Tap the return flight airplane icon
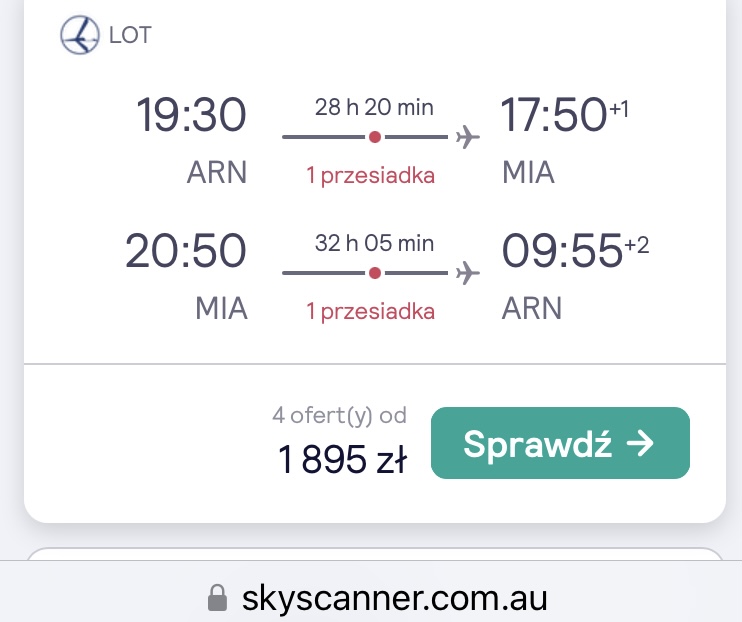Screen dimensions: 742x622 [468, 273]
